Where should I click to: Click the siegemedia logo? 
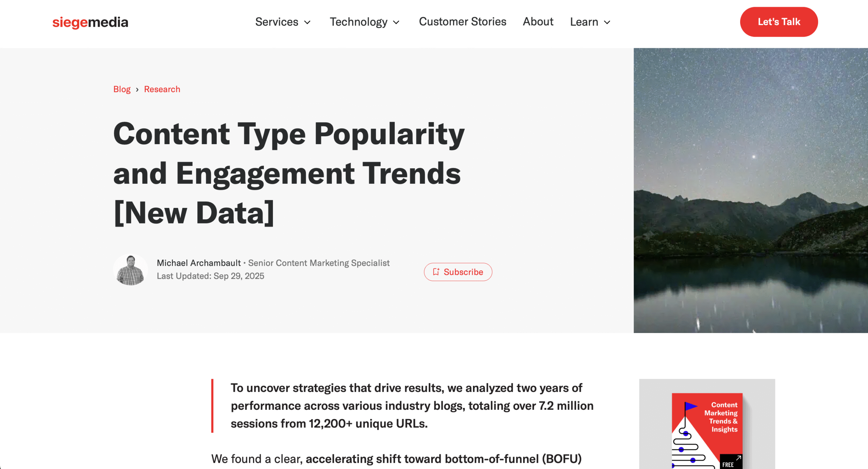click(x=90, y=22)
